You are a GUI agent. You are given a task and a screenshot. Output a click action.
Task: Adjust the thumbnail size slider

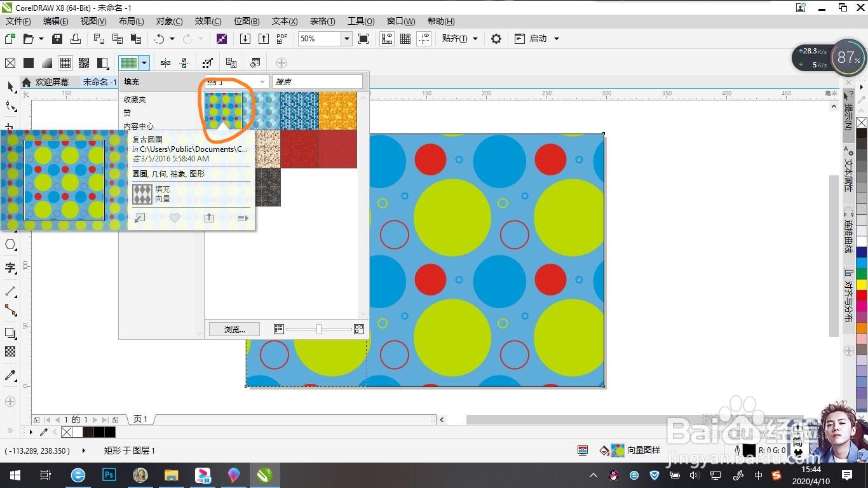coord(319,329)
